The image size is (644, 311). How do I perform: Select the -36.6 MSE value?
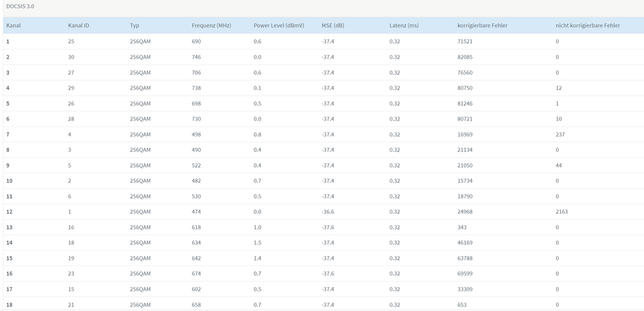(x=328, y=212)
